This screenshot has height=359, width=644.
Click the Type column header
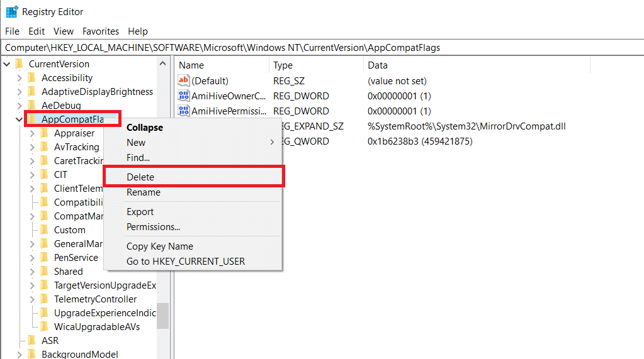316,65
